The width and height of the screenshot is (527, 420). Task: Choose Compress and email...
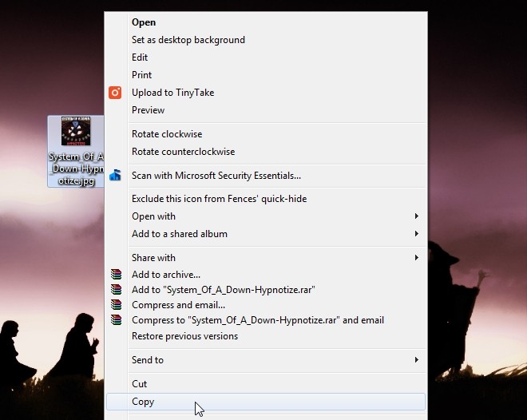click(266, 305)
